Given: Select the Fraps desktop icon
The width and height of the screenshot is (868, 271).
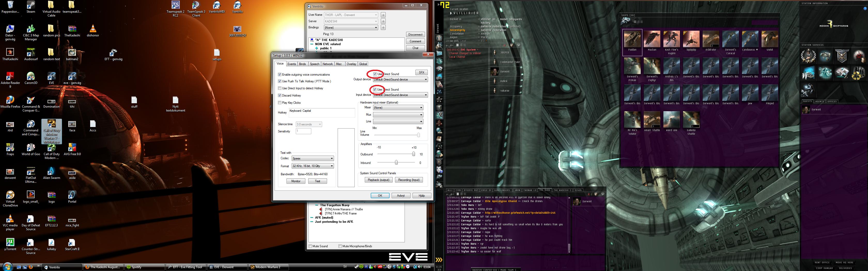Looking at the screenshot, I should (10, 149).
